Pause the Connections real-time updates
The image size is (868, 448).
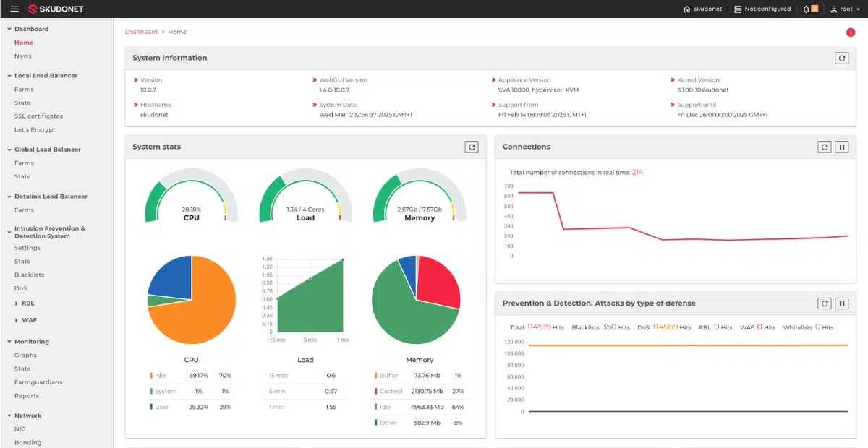842,147
